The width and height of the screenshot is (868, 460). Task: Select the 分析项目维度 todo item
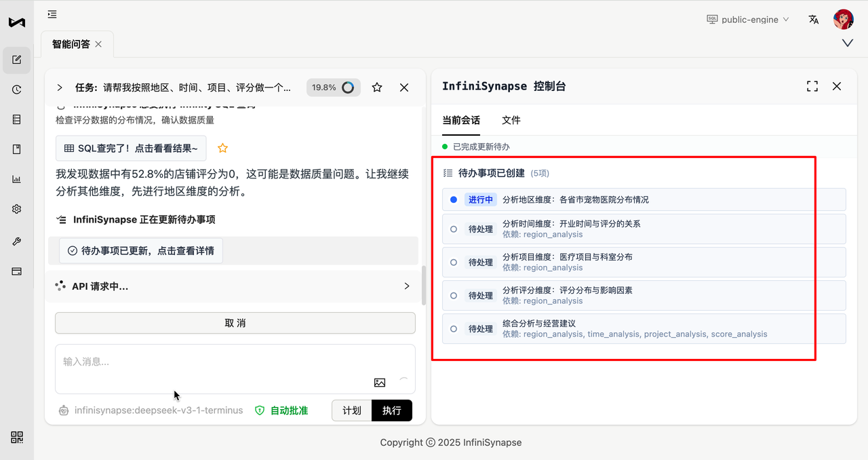[644, 262]
